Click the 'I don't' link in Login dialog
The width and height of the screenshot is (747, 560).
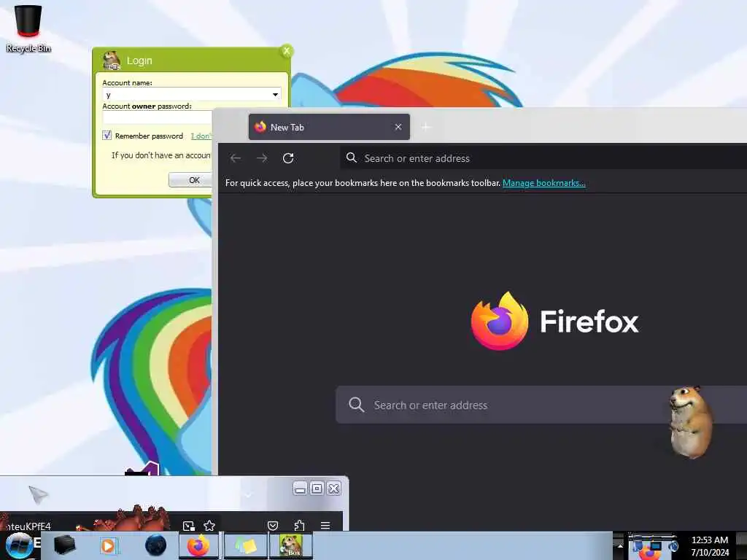(x=201, y=136)
